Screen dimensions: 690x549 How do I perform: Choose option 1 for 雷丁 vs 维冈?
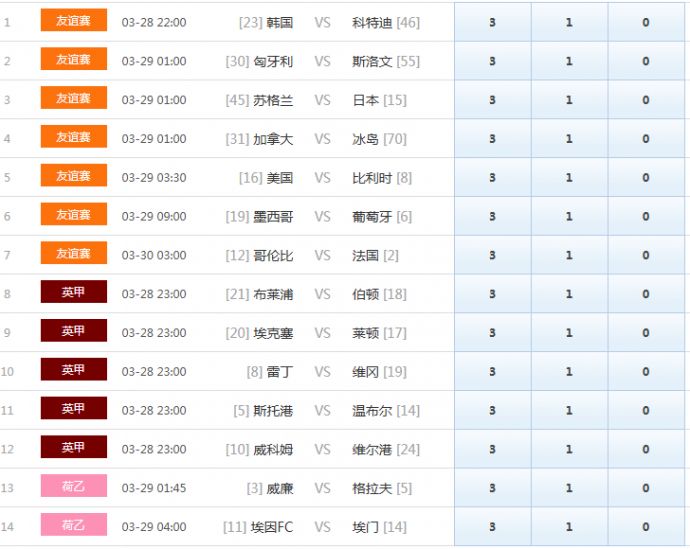[569, 372]
